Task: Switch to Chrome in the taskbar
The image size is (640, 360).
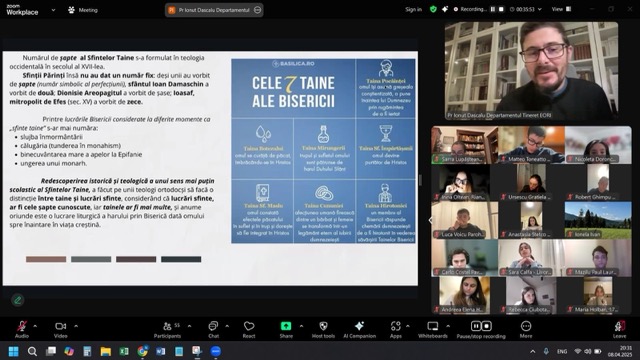Action: [x=142, y=351]
